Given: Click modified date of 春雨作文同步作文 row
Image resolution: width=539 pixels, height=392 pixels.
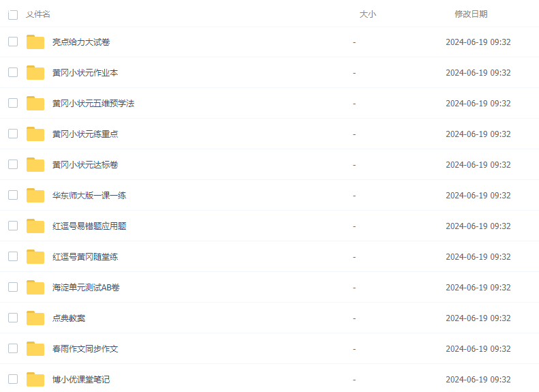Looking at the screenshot, I should [478, 348].
